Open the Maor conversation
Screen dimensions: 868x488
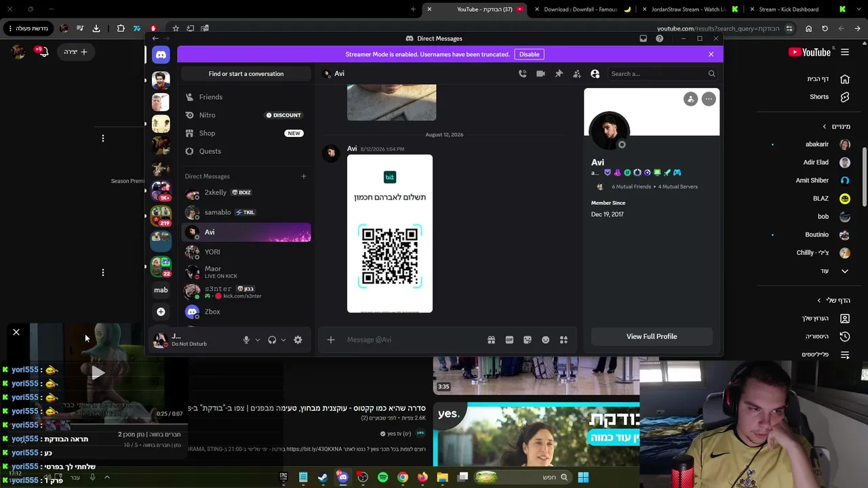pos(246,272)
